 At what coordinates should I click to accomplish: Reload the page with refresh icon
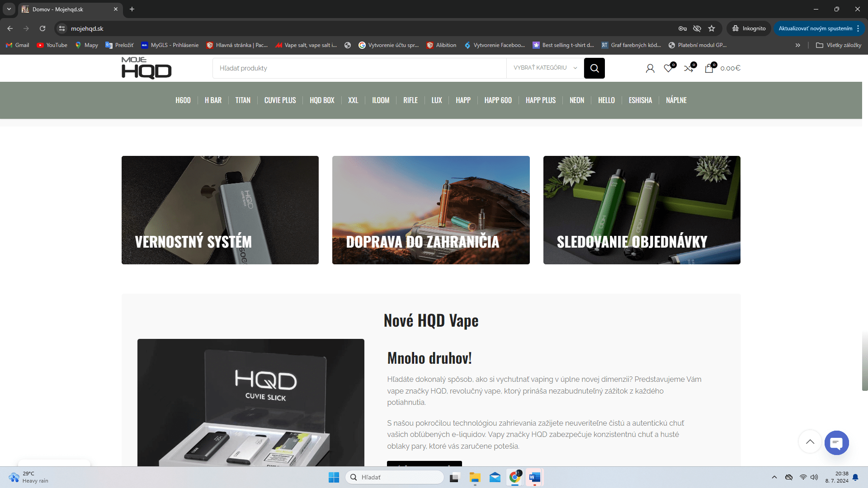[x=42, y=28]
